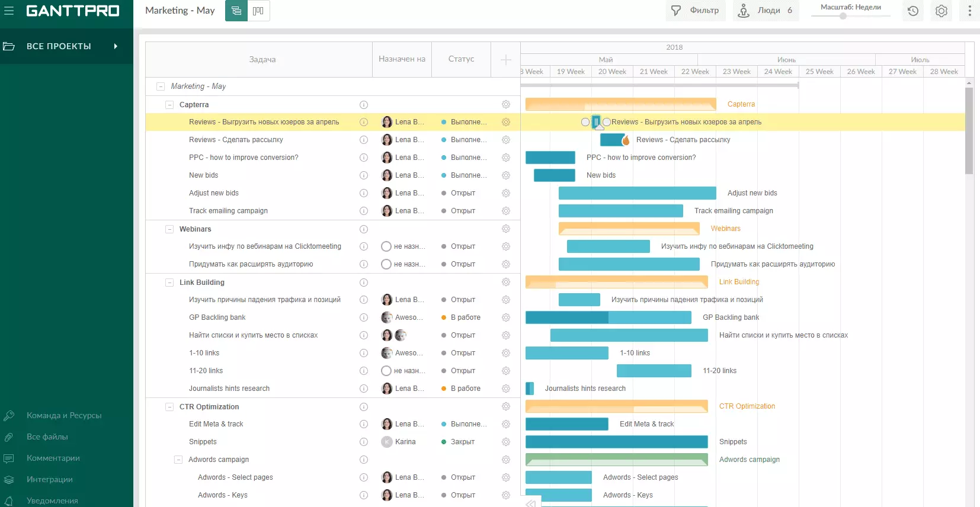Viewport: 980px width, 507px height.
Task: Collapse the Adwords campaign subgroup
Action: [178, 460]
